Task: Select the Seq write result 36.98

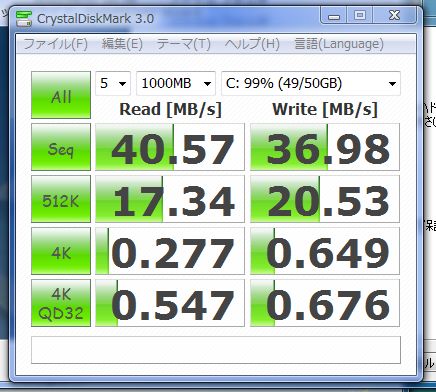Action: 325,147
